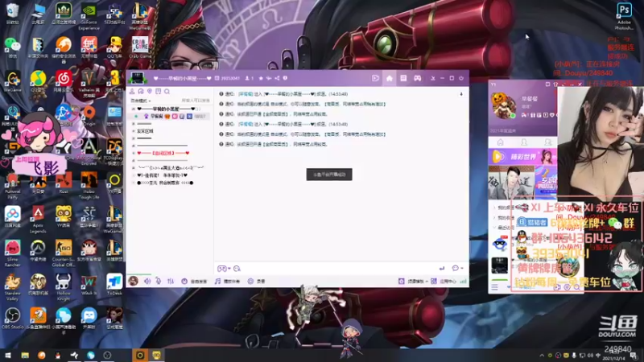Open channel info icon in YY title bar

285,78
